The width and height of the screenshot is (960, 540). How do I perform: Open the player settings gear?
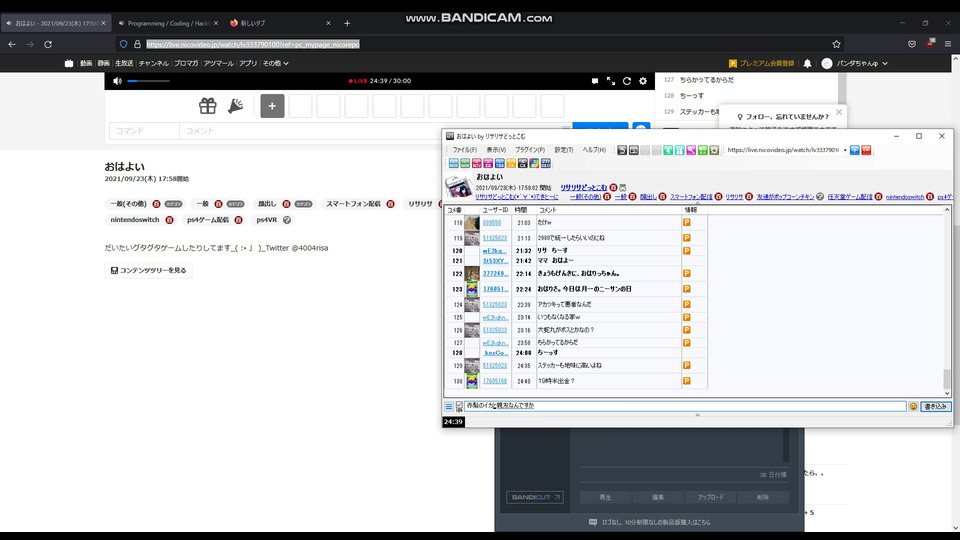(642, 81)
